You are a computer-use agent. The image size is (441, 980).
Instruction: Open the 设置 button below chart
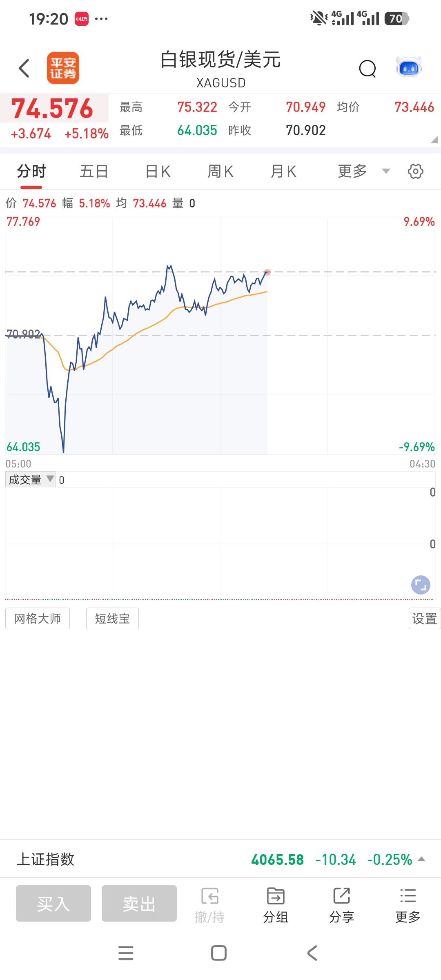click(x=425, y=618)
